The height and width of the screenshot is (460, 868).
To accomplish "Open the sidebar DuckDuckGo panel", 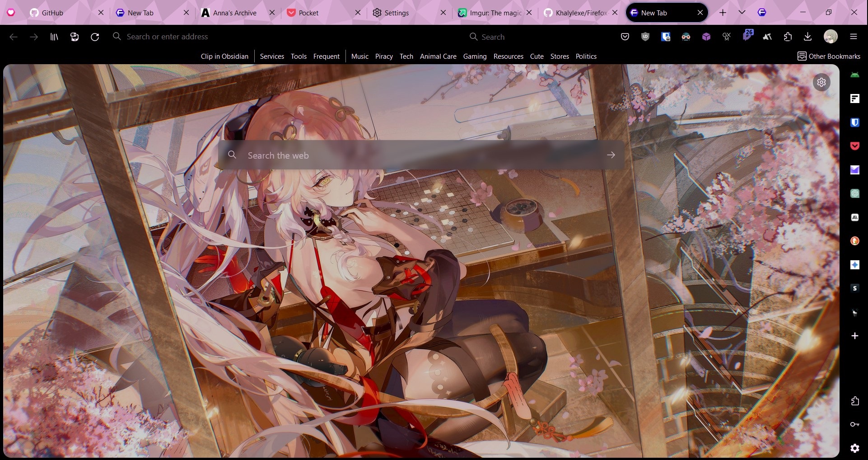I will (x=855, y=241).
